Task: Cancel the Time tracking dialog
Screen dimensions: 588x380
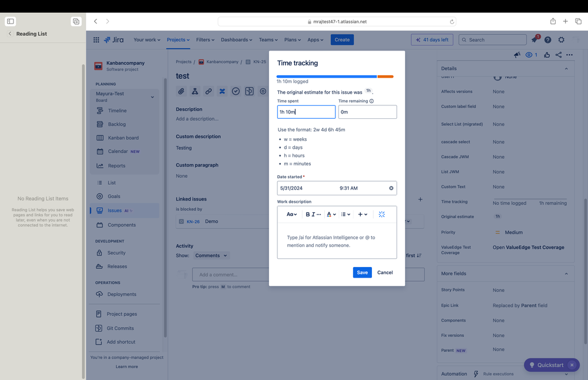Action: pos(386,272)
